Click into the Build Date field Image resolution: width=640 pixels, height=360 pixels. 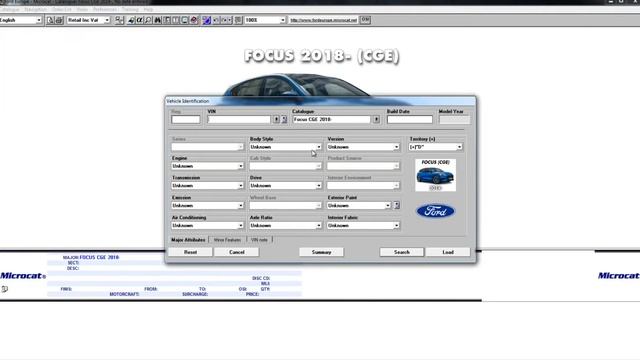point(409,119)
